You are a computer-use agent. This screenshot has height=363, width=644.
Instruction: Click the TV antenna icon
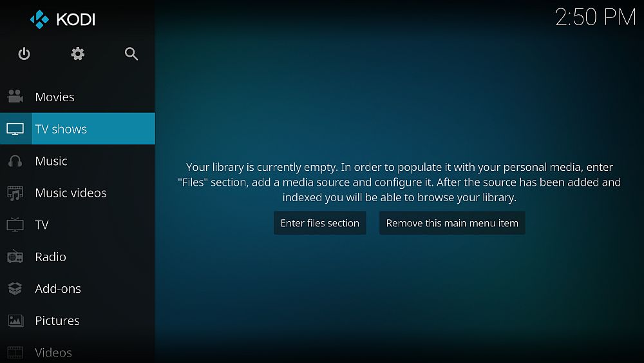click(x=15, y=224)
